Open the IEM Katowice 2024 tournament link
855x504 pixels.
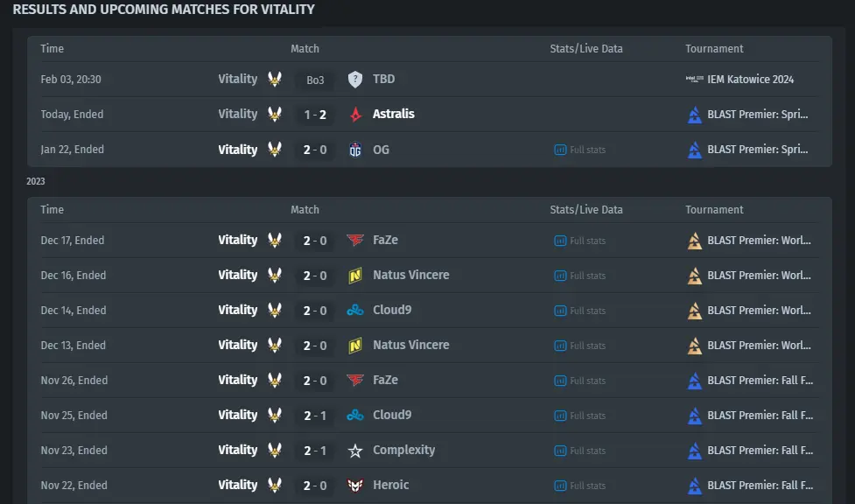750,79
